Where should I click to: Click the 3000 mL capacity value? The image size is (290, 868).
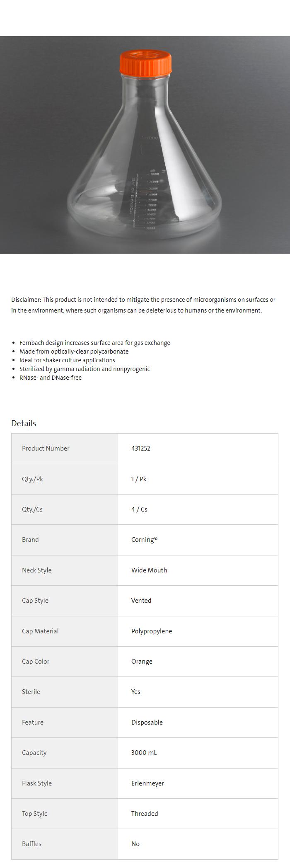pyautogui.click(x=144, y=753)
